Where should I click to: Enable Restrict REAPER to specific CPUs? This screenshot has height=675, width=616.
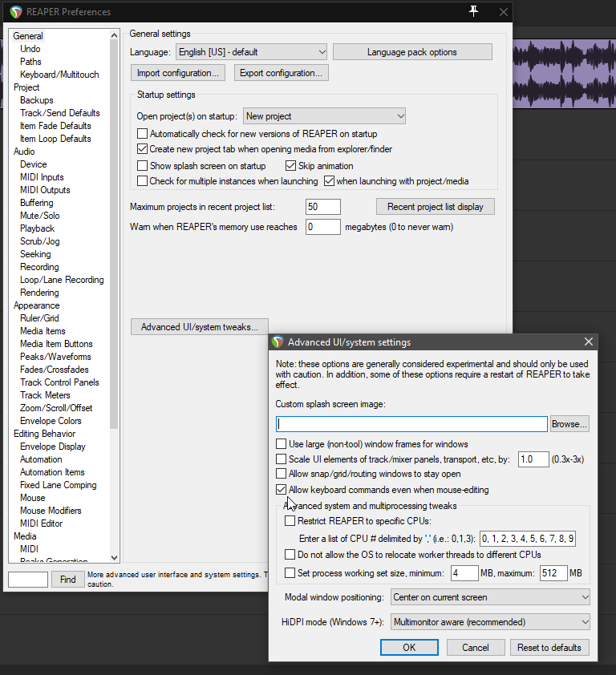point(290,521)
